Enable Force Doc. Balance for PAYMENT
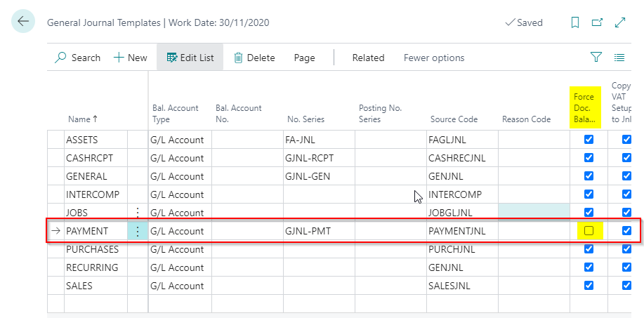 [589, 231]
